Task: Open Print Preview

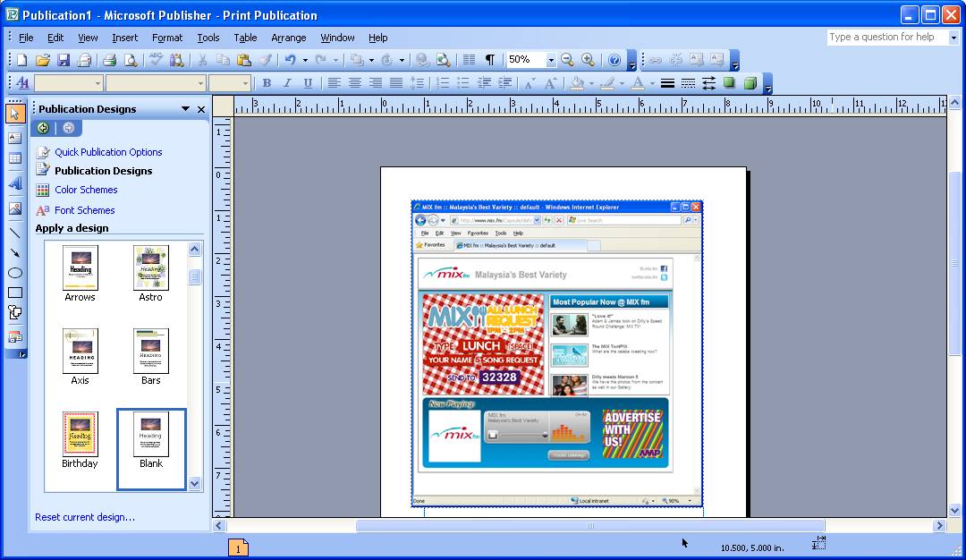Action: click(131, 60)
